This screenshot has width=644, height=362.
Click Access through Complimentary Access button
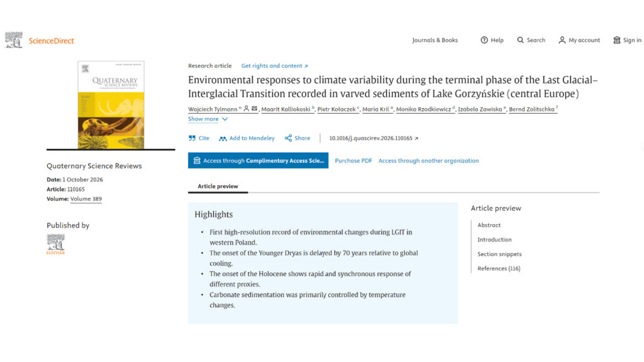(x=258, y=160)
